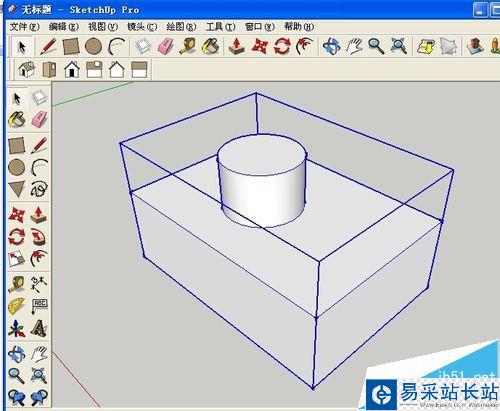This screenshot has width=500, height=411.
Task: Switch to the Back view
Action: tap(116, 70)
